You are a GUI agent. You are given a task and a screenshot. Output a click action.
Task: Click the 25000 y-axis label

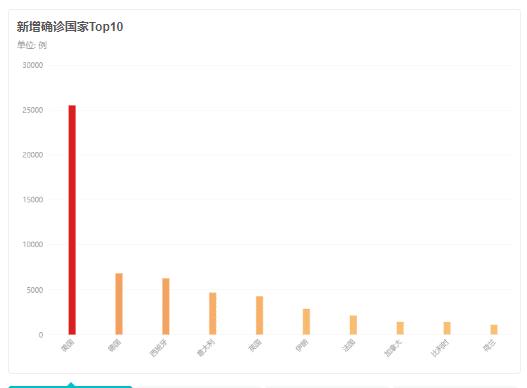point(33,110)
